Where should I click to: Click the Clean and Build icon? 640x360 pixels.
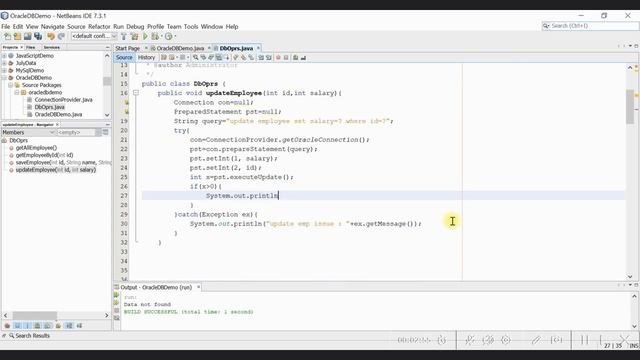(x=134, y=36)
